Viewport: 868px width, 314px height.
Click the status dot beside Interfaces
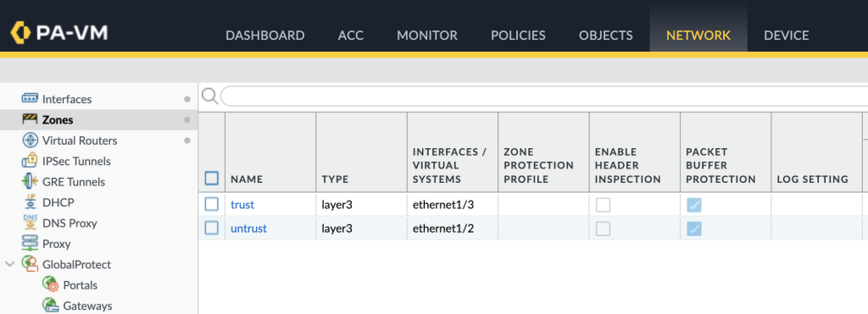(187, 100)
